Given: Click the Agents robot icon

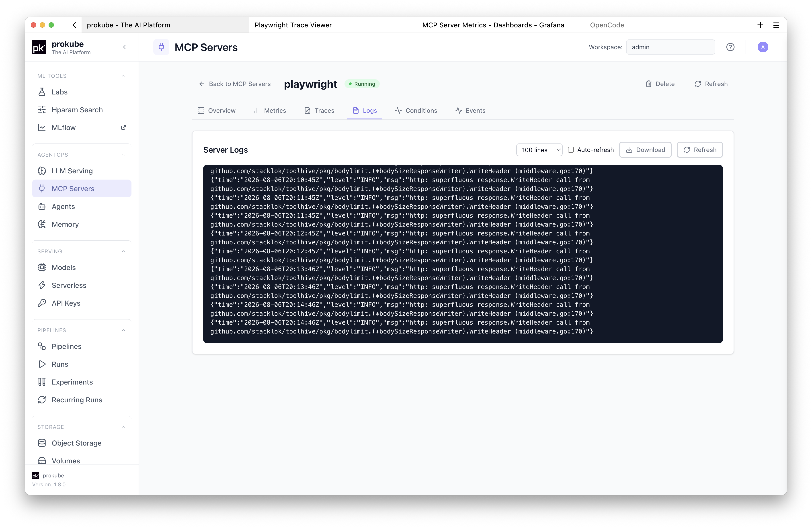Looking at the screenshot, I should [x=42, y=206].
